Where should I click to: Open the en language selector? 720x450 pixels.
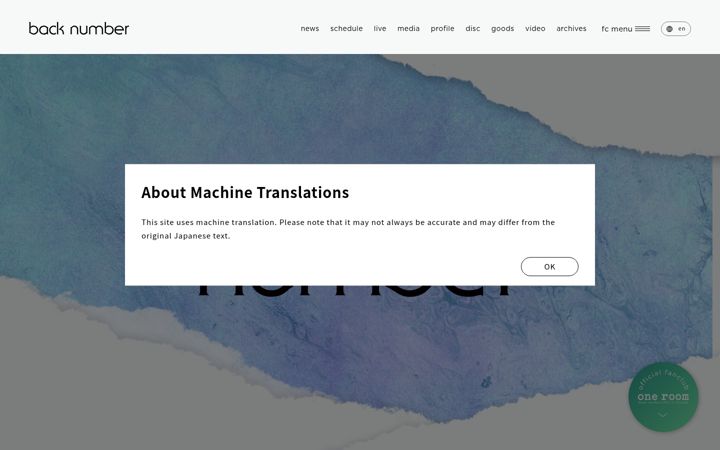(675, 28)
